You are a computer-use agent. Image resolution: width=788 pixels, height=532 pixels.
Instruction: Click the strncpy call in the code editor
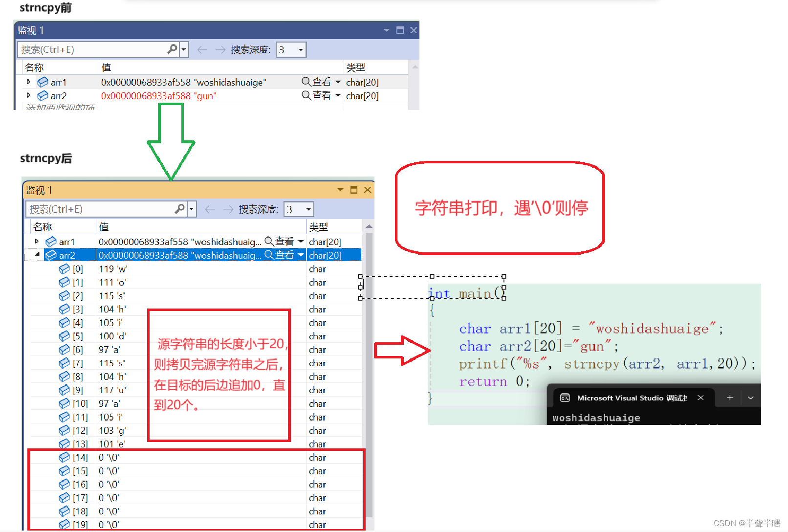(656, 364)
